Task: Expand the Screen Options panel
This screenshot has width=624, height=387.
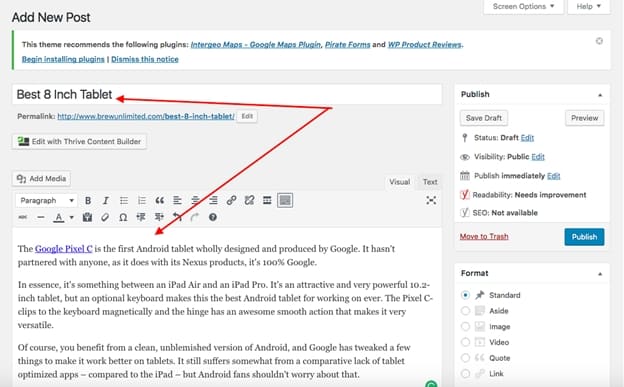Action: pyautogui.click(x=523, y=6)
